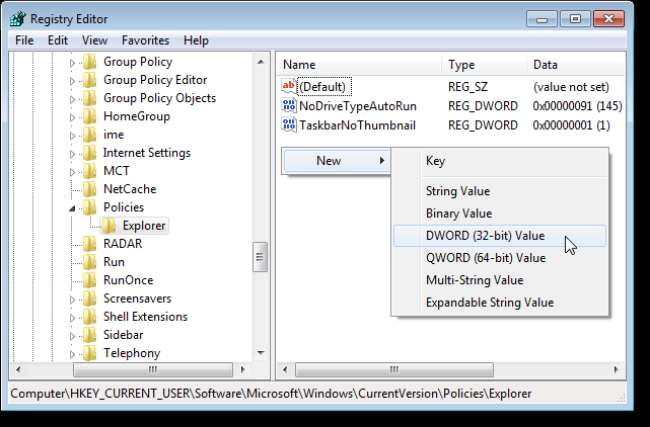Click the RADAR folder icon

(90, 245)
